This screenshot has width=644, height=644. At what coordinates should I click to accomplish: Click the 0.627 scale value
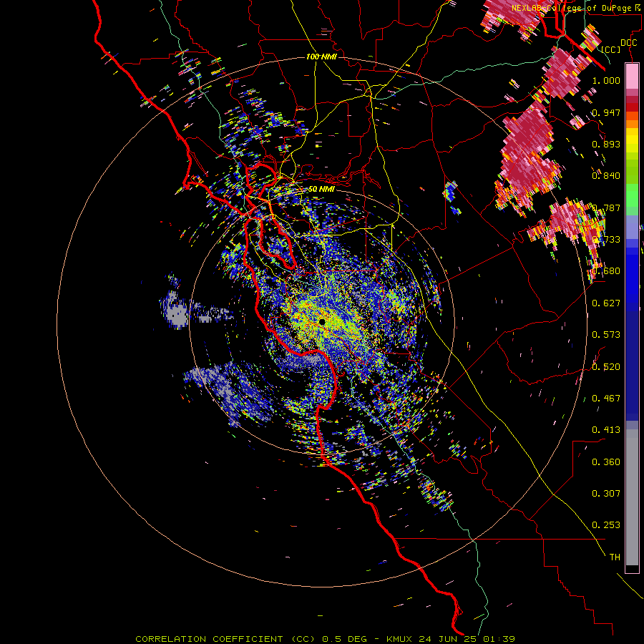point(606,303)
